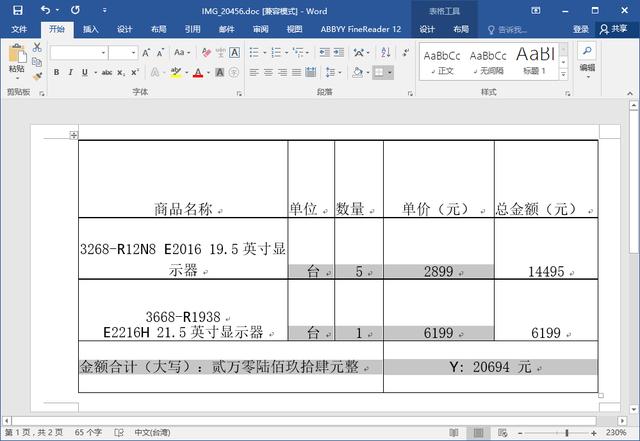The width and height of the screenshot is (640, 441).
Task: Open the Insert (插入) ribbon tab
Action: tap(91, 30)
